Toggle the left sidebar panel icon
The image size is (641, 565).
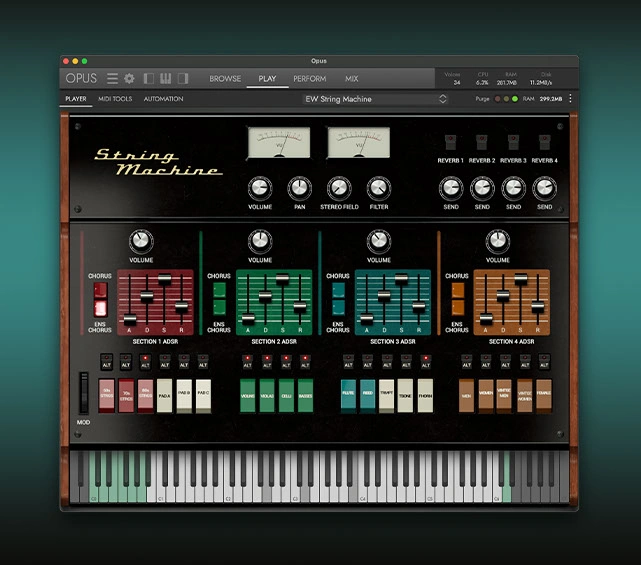pos(148,78)
